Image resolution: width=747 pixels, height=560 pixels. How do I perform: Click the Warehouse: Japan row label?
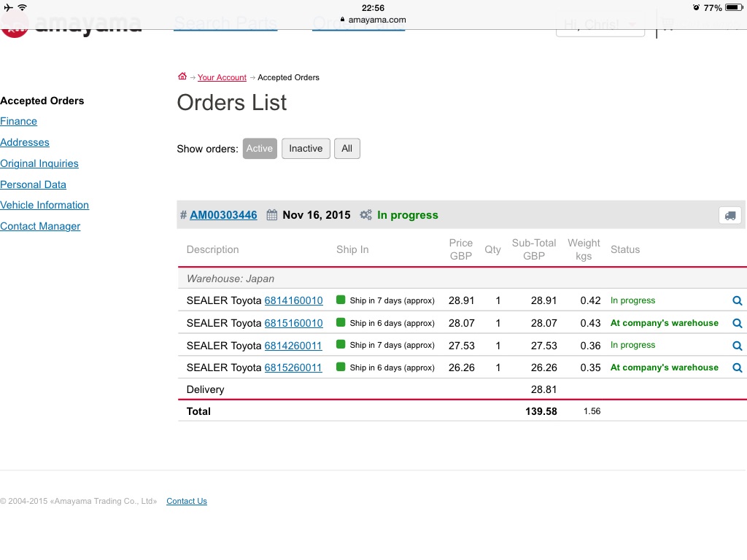point(231,279)
